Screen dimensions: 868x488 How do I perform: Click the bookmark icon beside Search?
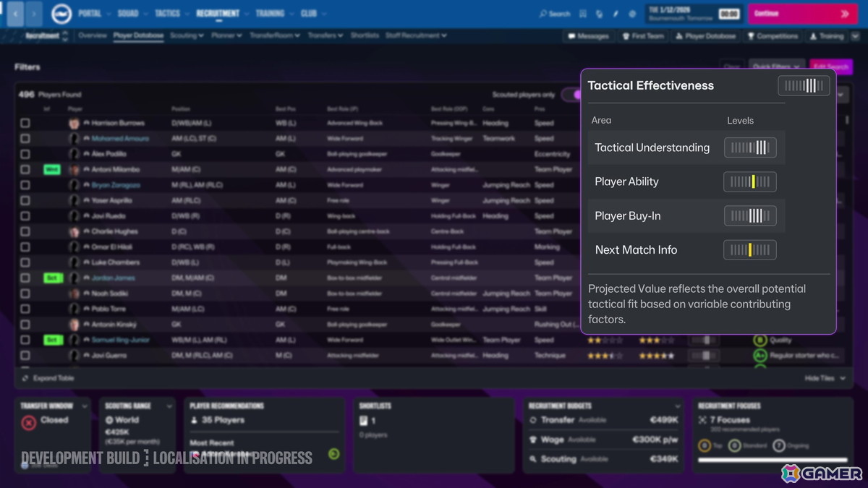coord(583,14)
